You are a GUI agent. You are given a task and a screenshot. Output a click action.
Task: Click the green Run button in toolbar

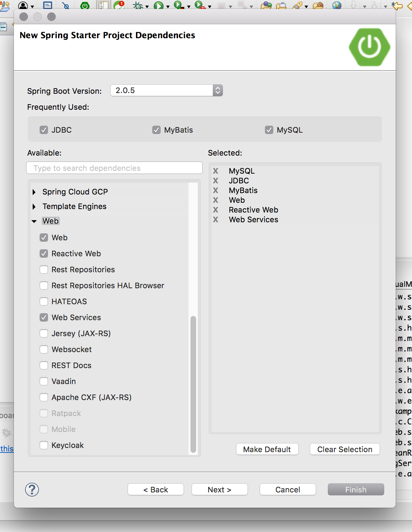159,5
